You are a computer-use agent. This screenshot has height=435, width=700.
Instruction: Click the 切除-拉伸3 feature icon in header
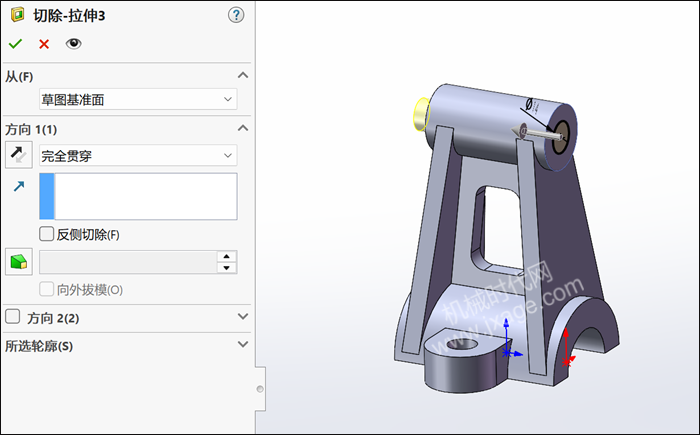click(17, 15)
